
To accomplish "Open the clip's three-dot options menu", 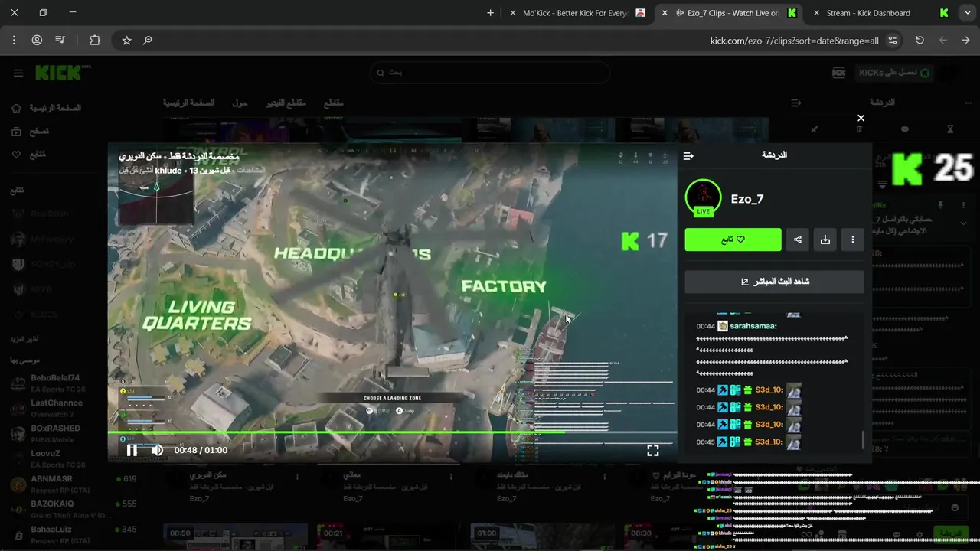I will 853,240.
